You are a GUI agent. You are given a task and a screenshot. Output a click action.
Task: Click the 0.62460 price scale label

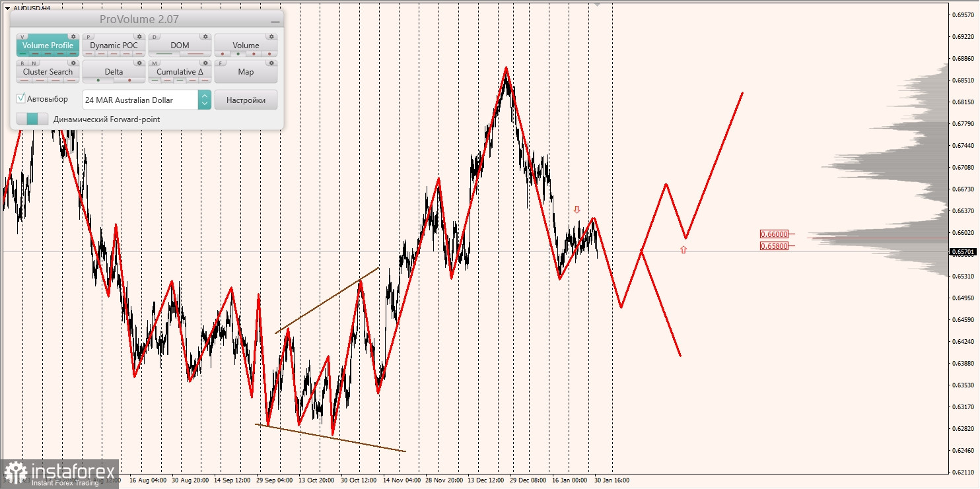pyautogui.click(x=962, y=450)
